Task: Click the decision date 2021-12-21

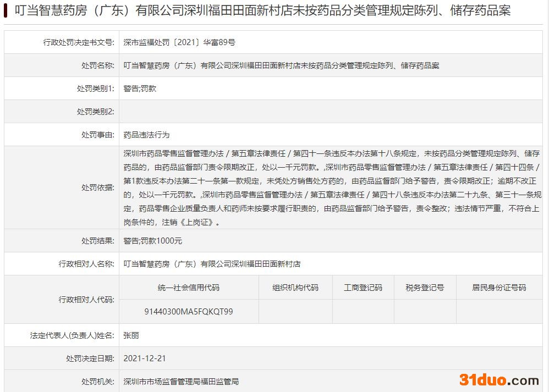Action: point(145,358)
